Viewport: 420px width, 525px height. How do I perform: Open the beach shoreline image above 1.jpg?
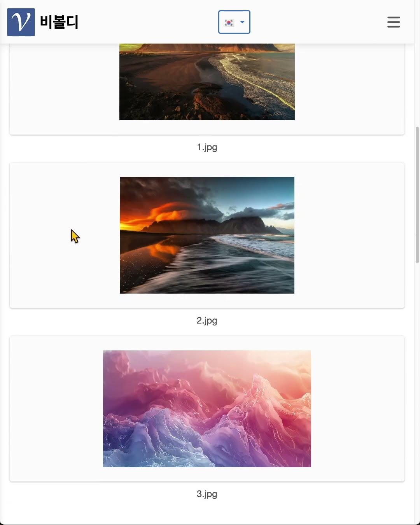click(207, 82)
